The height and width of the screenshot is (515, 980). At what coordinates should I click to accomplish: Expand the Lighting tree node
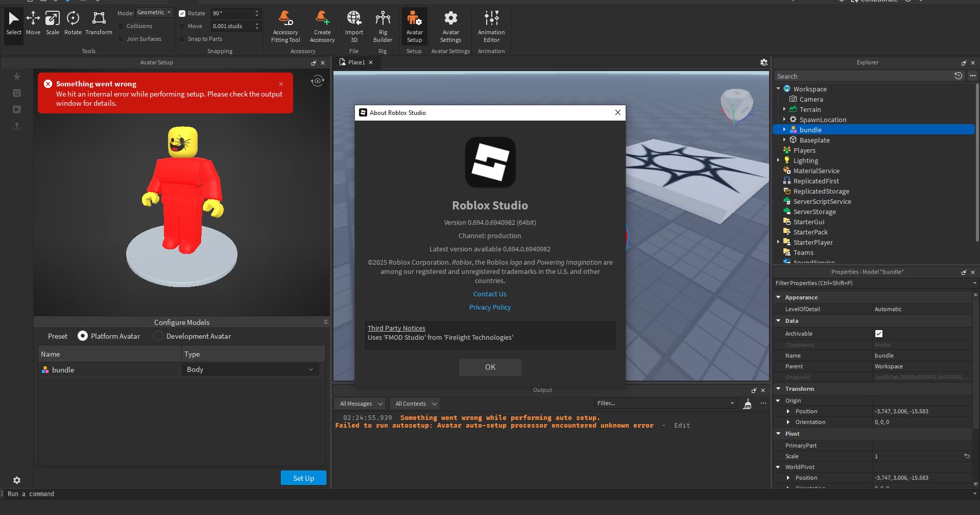[778, 160]
